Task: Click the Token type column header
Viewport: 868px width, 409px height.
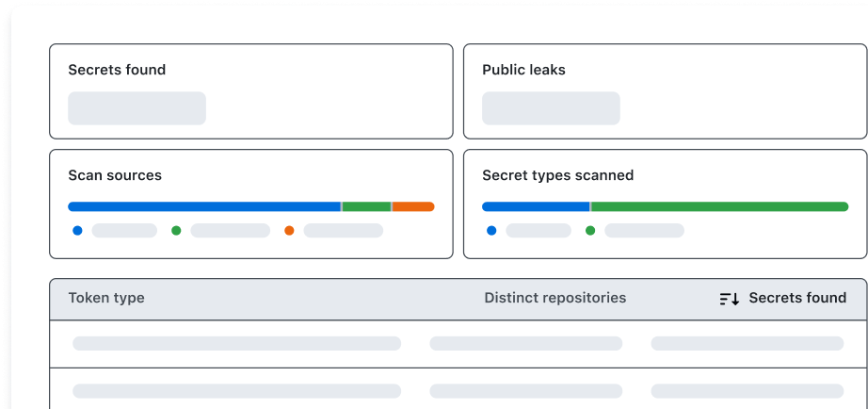Action: 106,298
